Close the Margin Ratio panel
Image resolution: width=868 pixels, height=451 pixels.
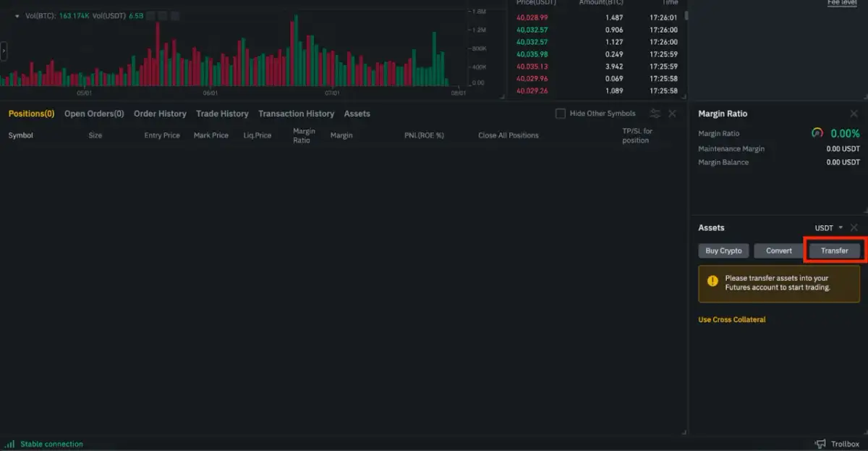(854, 113)
